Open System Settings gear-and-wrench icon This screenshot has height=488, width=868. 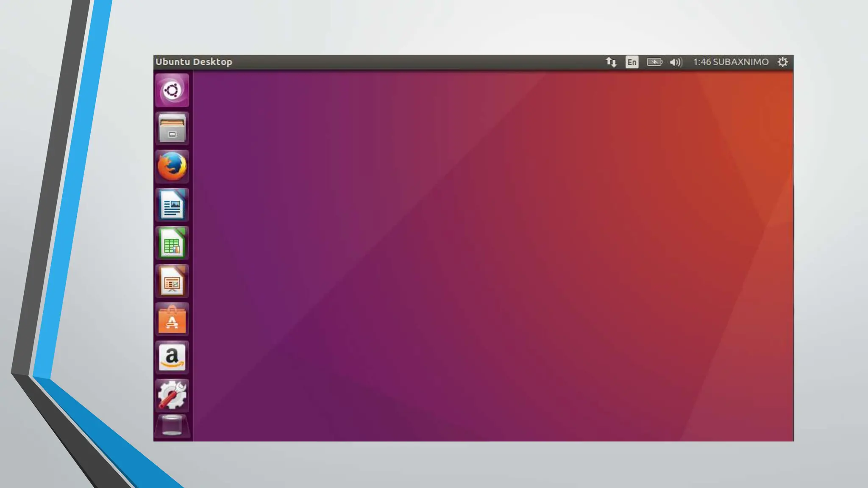(x=172, y=395)
